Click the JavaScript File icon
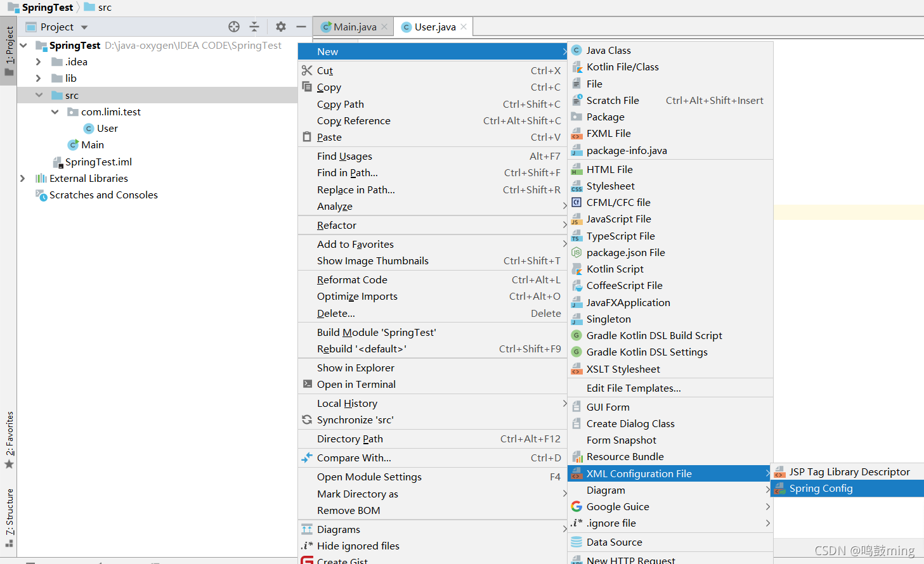Viewport: 924px width, 564px height. click(576, 219)
